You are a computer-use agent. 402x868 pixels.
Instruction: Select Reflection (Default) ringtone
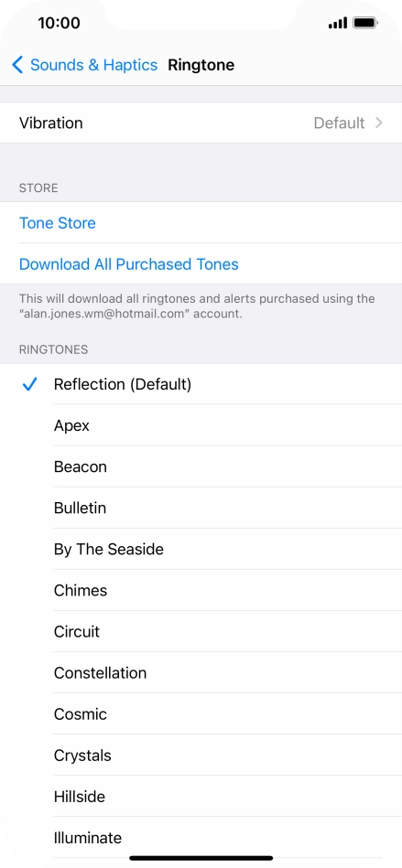[x=201, y=384]
